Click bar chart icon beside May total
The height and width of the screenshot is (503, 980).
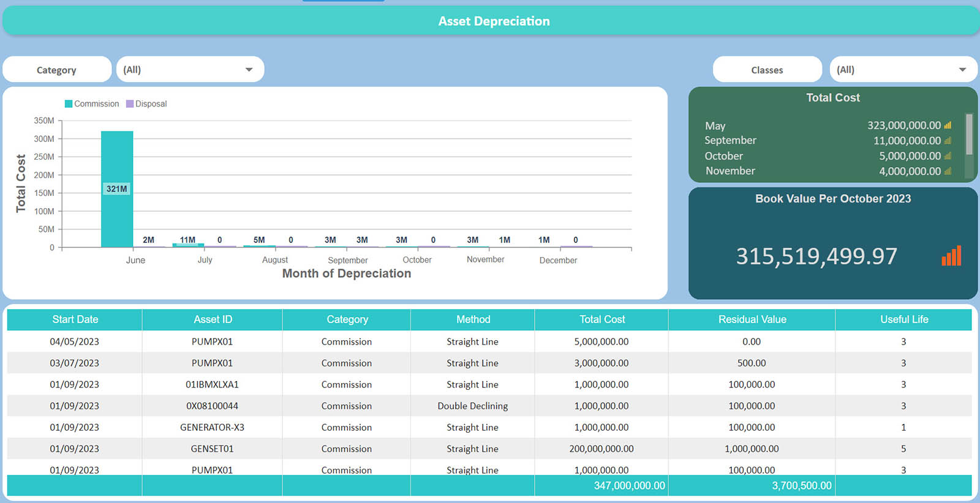[948, 125]
